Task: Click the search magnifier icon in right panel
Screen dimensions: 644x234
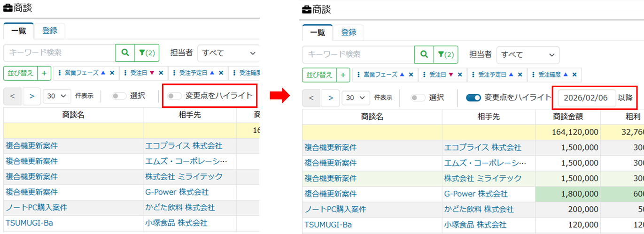Action: point(424,54)
